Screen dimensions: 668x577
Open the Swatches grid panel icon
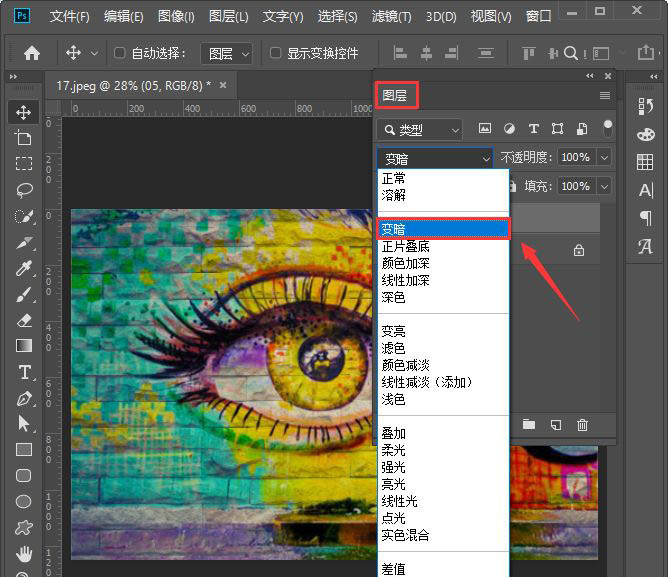[x=645, y=162]
